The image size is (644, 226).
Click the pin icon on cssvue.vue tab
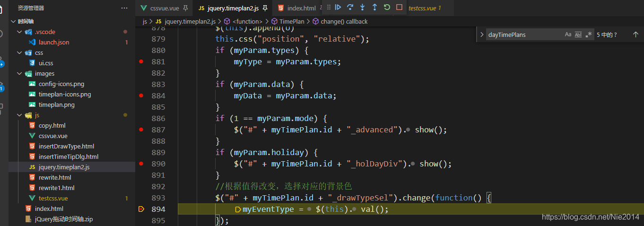coord(185,8)
